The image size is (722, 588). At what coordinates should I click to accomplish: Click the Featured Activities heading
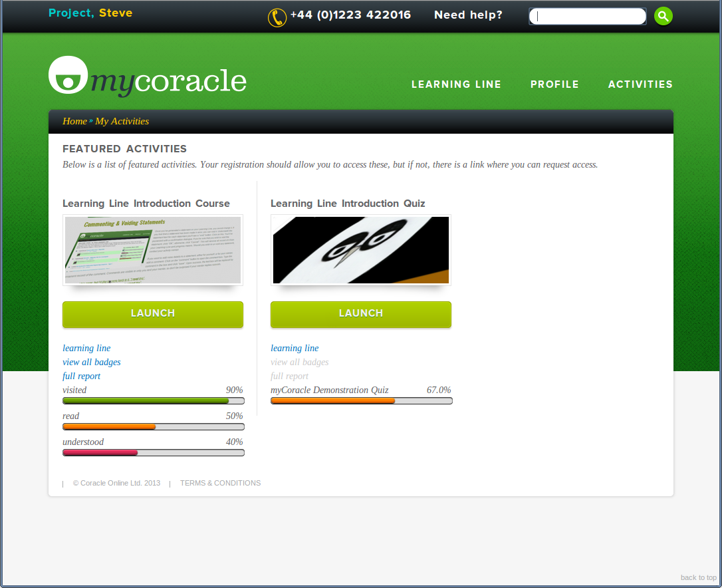tap(125, 149)
